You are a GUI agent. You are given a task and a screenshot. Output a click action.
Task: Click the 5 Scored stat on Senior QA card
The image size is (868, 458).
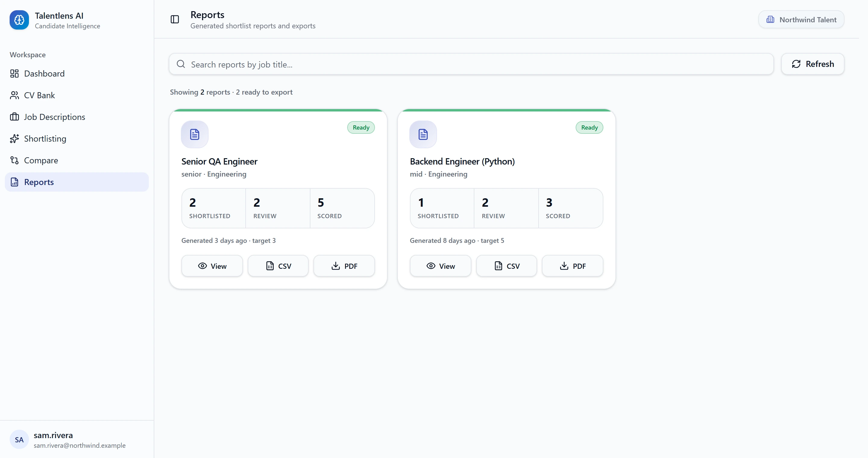342,208
